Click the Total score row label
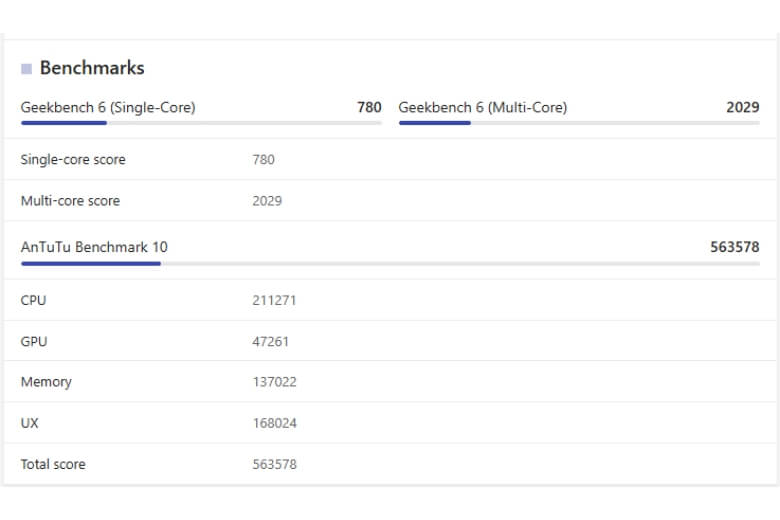The image size is (780, 520). pos(53,465)
